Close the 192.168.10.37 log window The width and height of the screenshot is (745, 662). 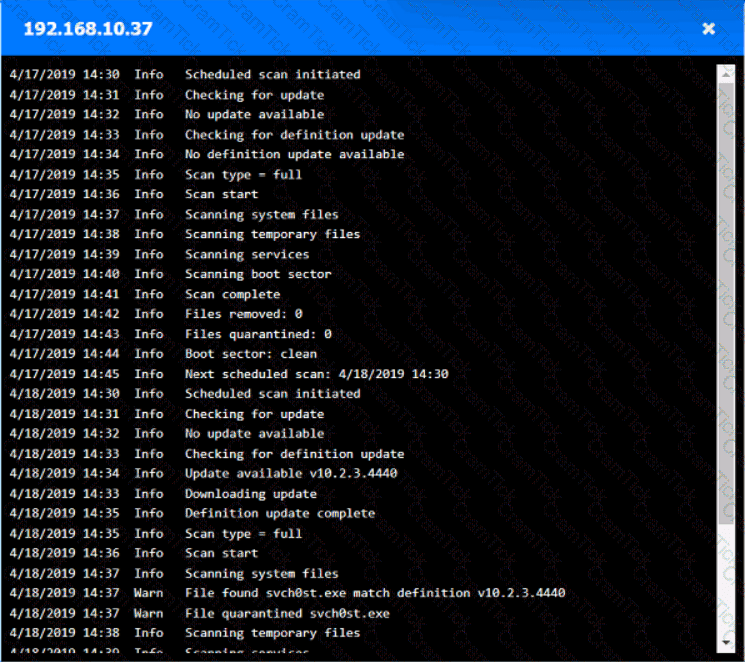708,28
